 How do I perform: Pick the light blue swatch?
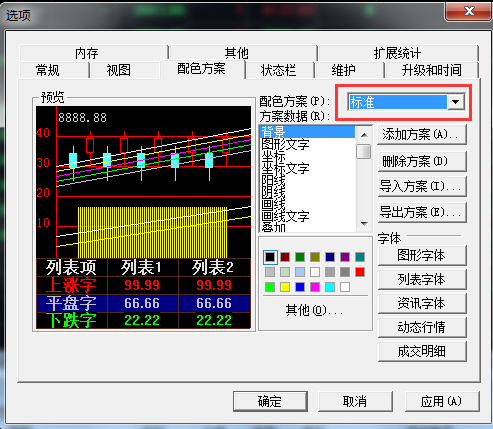300,272
